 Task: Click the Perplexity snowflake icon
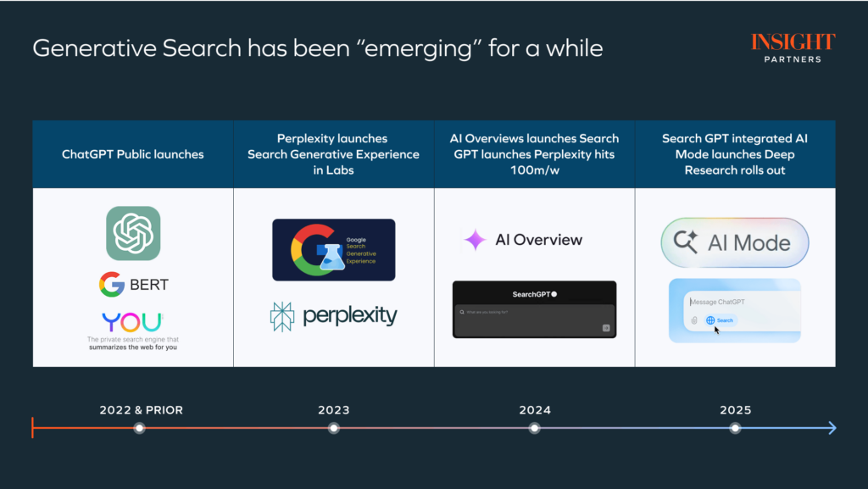(x=282, y=316)
